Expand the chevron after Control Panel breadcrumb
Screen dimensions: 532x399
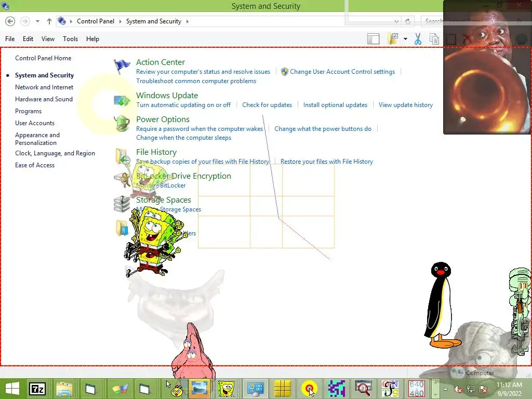120,21
